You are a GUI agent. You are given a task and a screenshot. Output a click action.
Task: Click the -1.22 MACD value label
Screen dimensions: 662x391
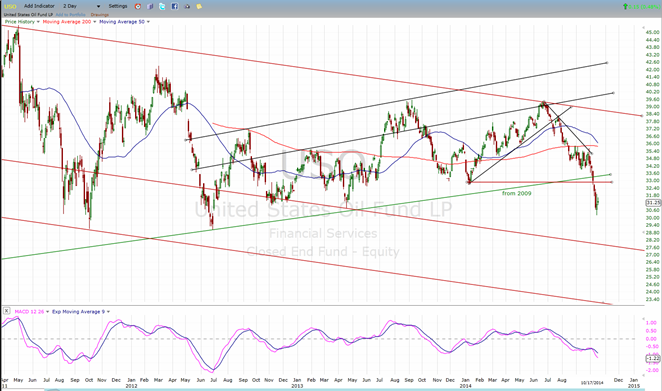pyautogui.click(x=653, y=358)
